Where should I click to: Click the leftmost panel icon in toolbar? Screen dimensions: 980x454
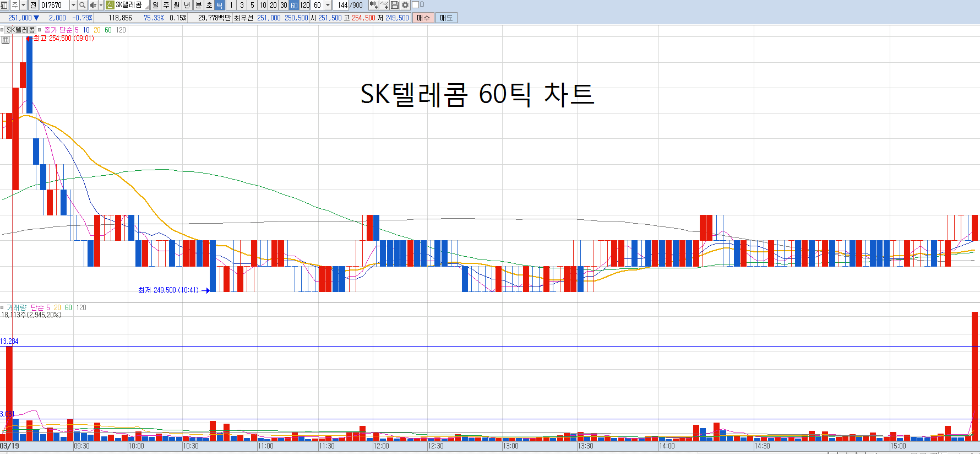pos(4,5)
